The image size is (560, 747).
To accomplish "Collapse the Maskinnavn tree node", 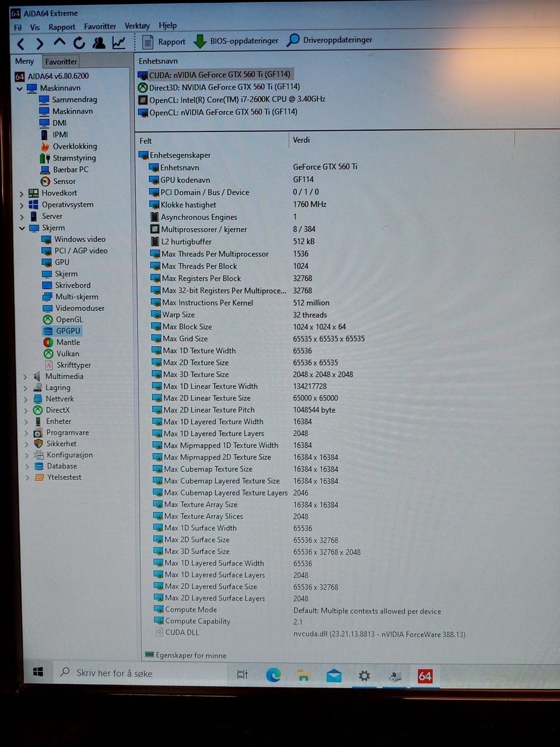I will (x=20, y=89).
